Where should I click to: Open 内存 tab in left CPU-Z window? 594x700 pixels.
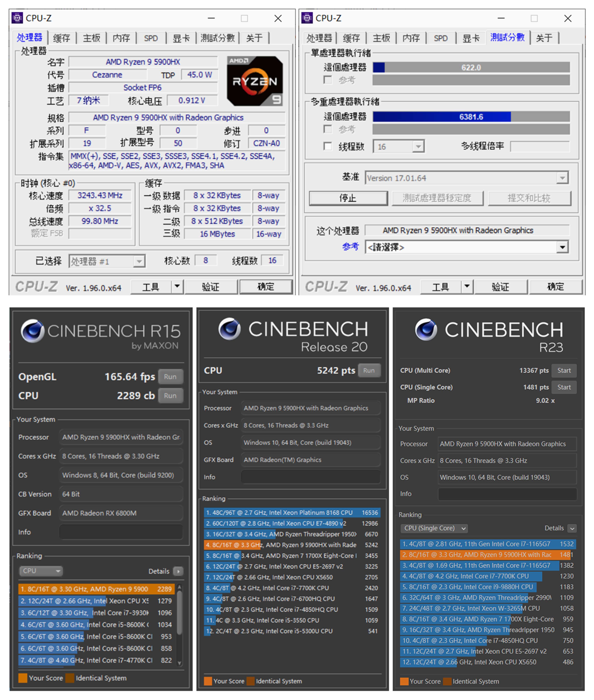[121, 38]
